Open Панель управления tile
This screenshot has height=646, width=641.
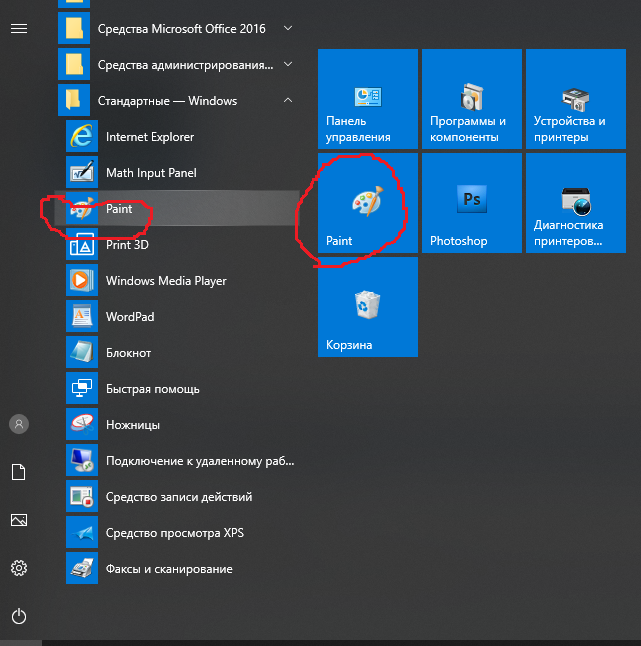pos(367,99)
